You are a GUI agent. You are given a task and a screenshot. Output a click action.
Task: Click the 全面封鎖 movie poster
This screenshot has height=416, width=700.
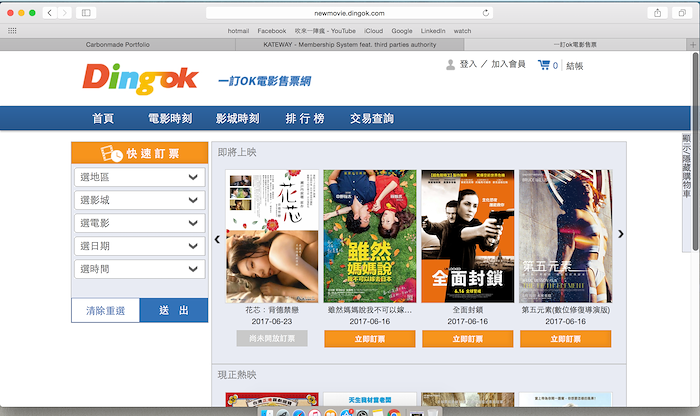467,236
